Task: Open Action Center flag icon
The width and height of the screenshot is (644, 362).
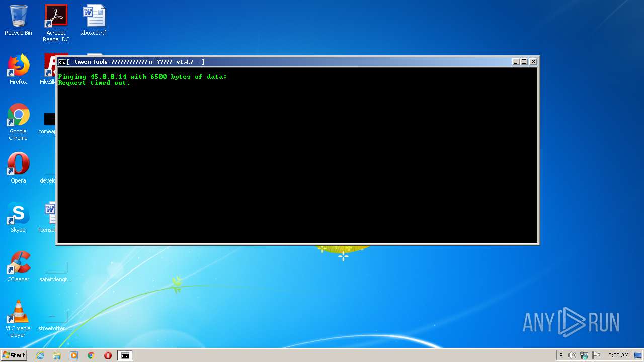Action: point(596,355)
